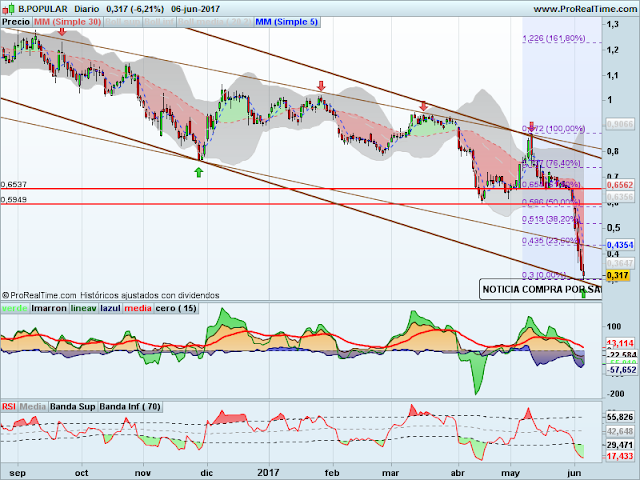Click the grey 42,648 RSI value
Viewport: 640px width, 480px height.
coord(620,431)
